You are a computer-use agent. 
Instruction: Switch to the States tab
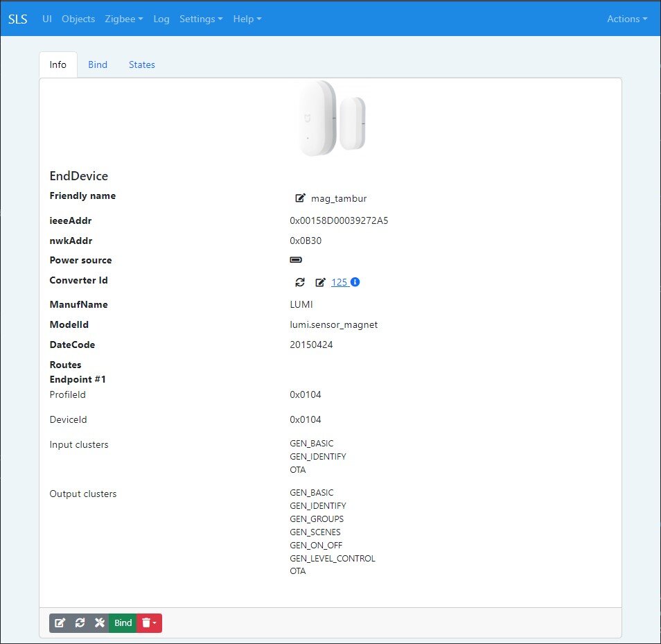(141, 64)
